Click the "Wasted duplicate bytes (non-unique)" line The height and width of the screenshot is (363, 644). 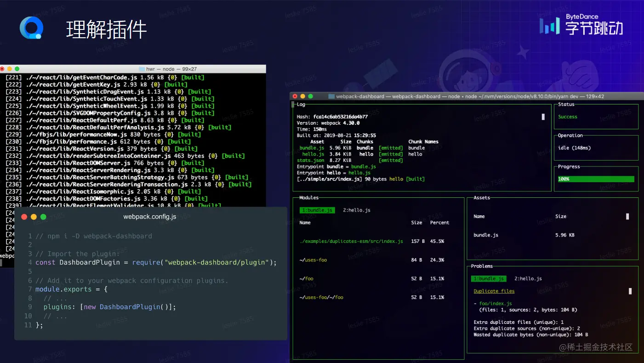click(531, 335)
